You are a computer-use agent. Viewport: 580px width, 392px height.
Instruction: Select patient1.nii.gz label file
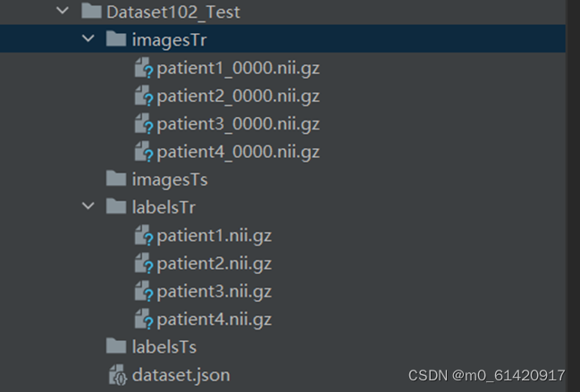click(214, 236)
